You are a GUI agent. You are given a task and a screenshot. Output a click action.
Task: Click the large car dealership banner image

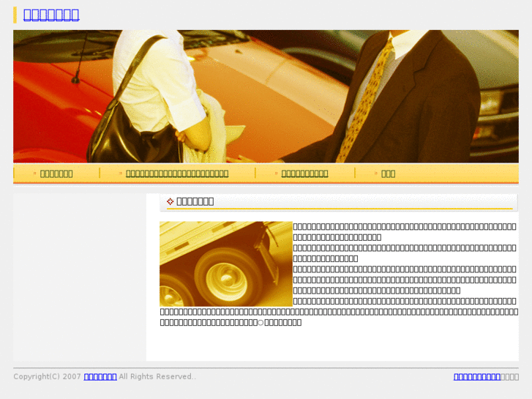click(x=266, y=97)
